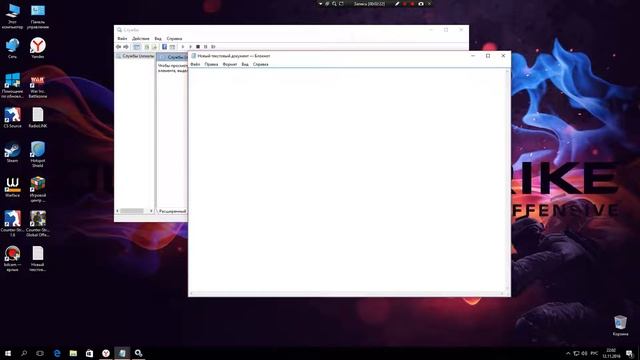Open the Вид menu in Notepad
Screen dimensions: 640x360
click(x=245, y=64)
